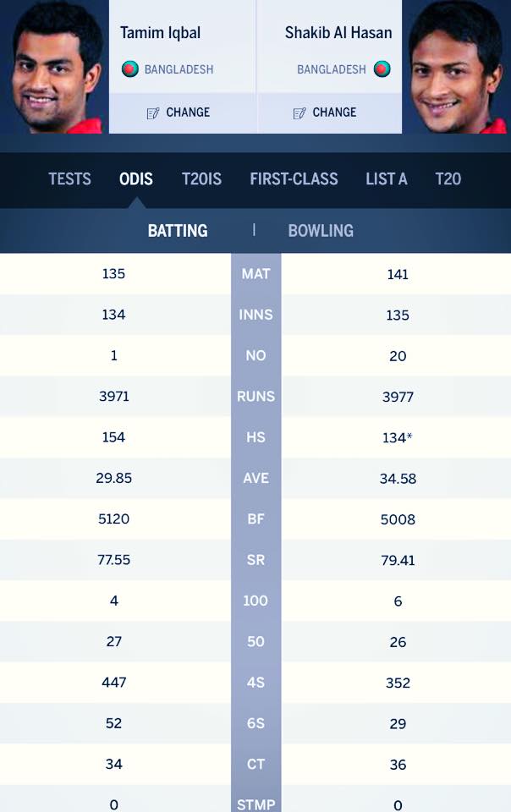Click the AVE stat row label

(x=255, y=478)
